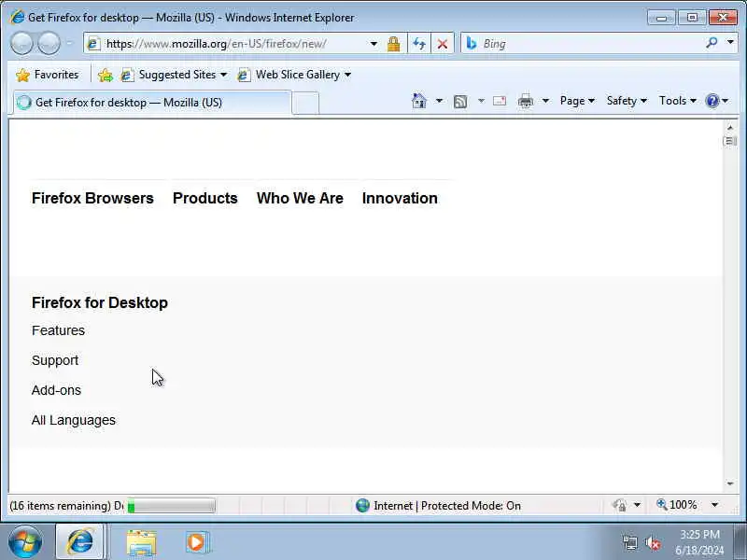
Task: Open Home button dropdown arrow
Action: point(439,101)
